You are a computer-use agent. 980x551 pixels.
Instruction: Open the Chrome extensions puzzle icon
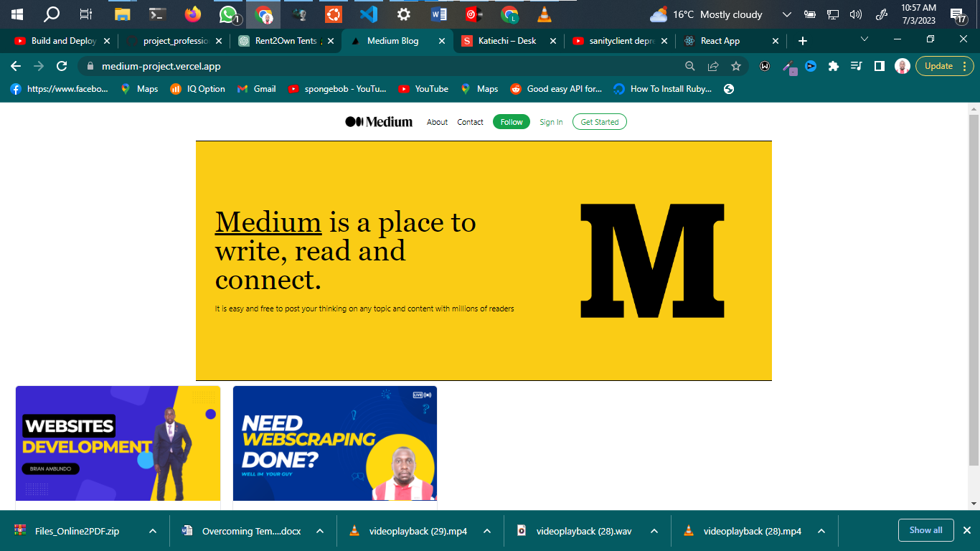(833, 66)
